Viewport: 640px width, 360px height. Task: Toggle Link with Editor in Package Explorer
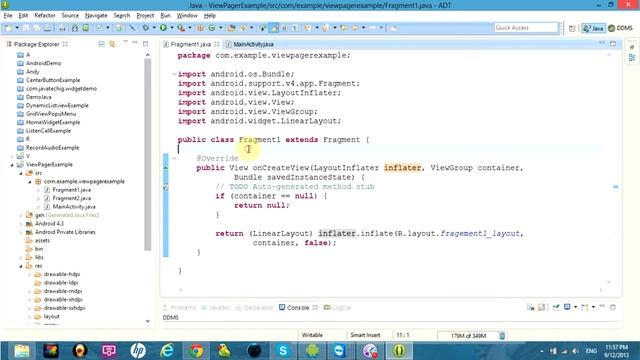[112, 44]
